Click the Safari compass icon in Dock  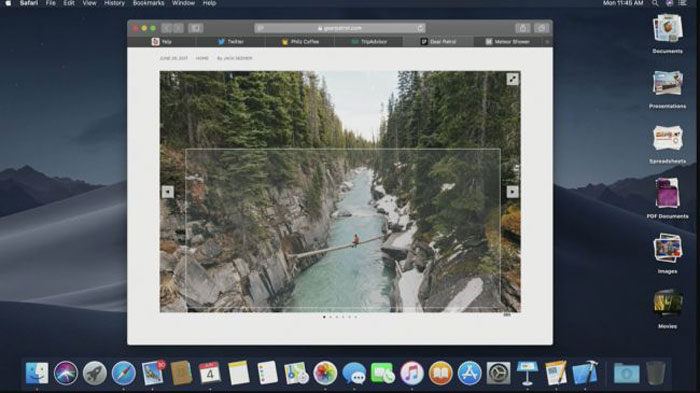click(124, 373)
